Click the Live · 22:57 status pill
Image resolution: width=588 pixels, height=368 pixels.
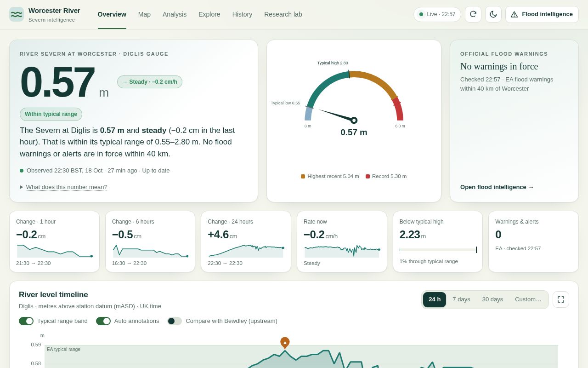pyautogui.click(x=437, y=14)
